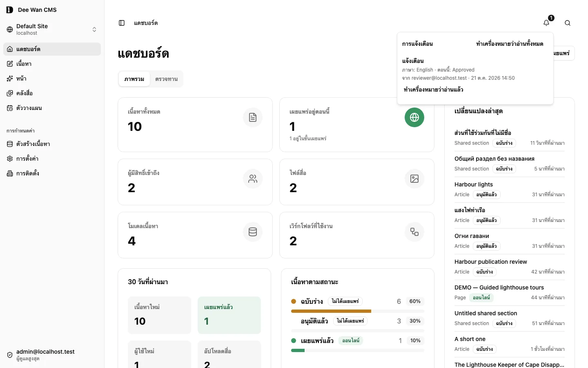Click the เผยแพร่แล้ว progress bar
The image size is (588, 368).
358,350
